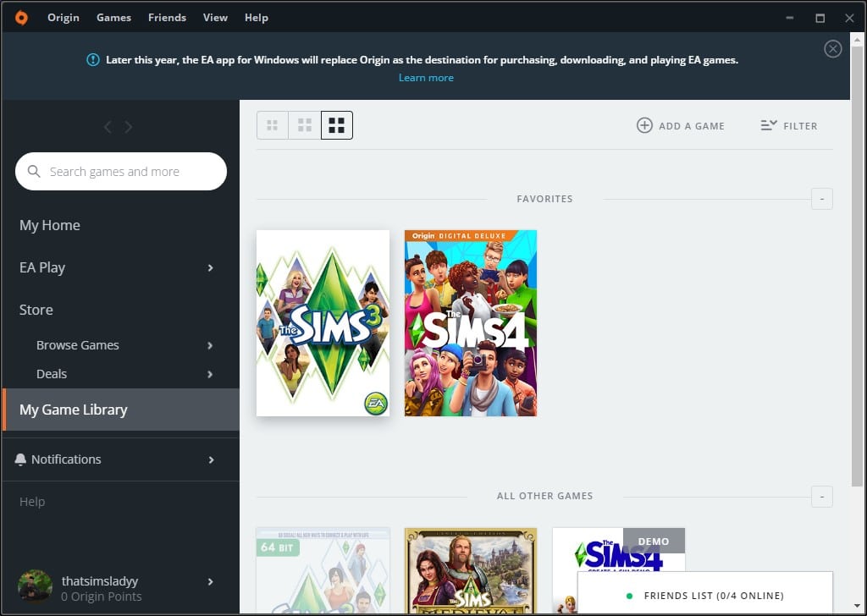This screenshot has width=867, height=616.
Task: Open the Friends menu
Action: tap(167, 18)
